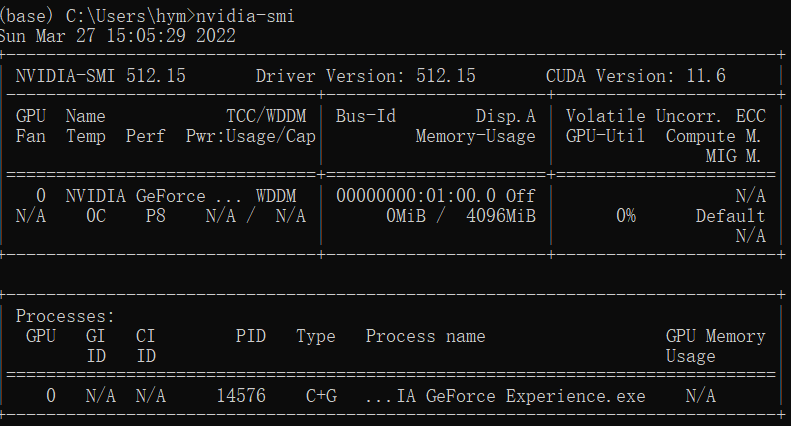Click the 'Processes:' label

(66, 316)
